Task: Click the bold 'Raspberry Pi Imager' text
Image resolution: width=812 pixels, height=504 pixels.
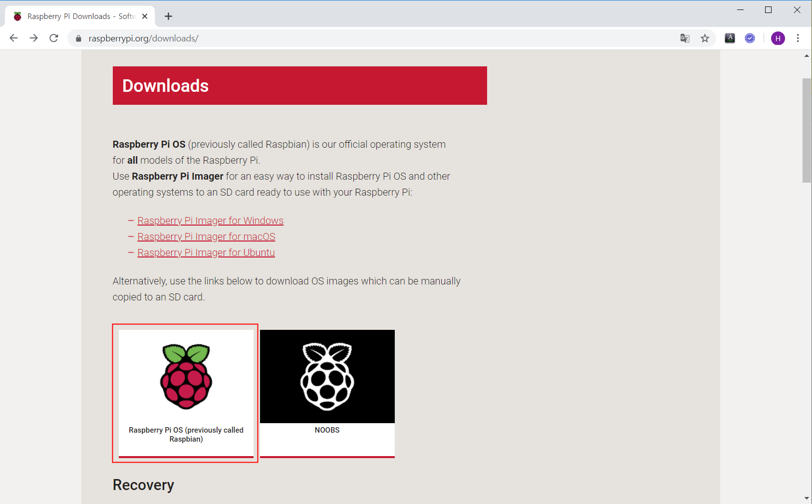Action: (178, 176)
